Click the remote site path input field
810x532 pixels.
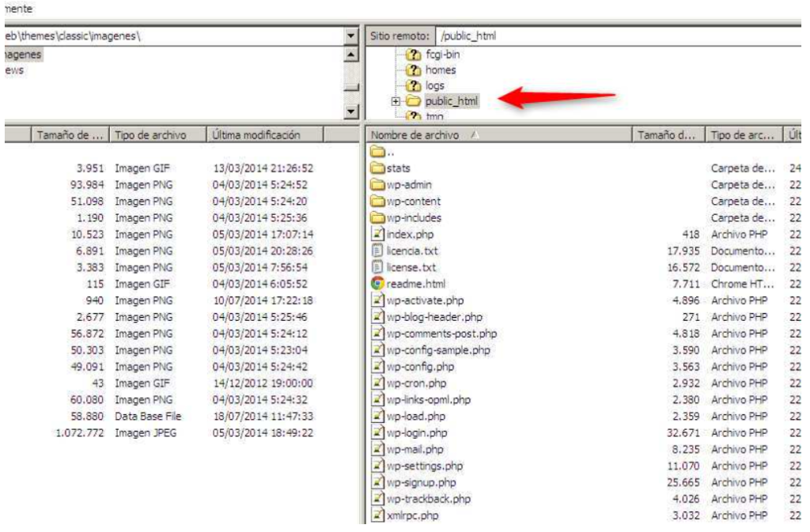[617, 36]
